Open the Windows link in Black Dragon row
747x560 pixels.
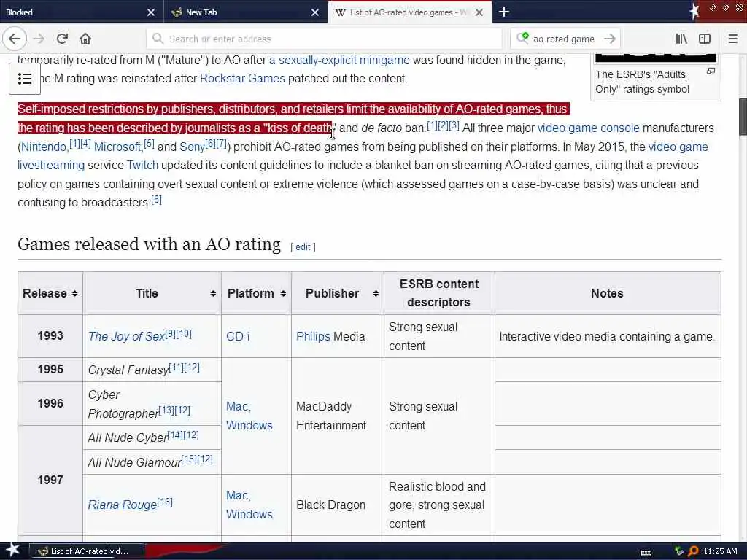pyautogui.click(x=249, y=514)
